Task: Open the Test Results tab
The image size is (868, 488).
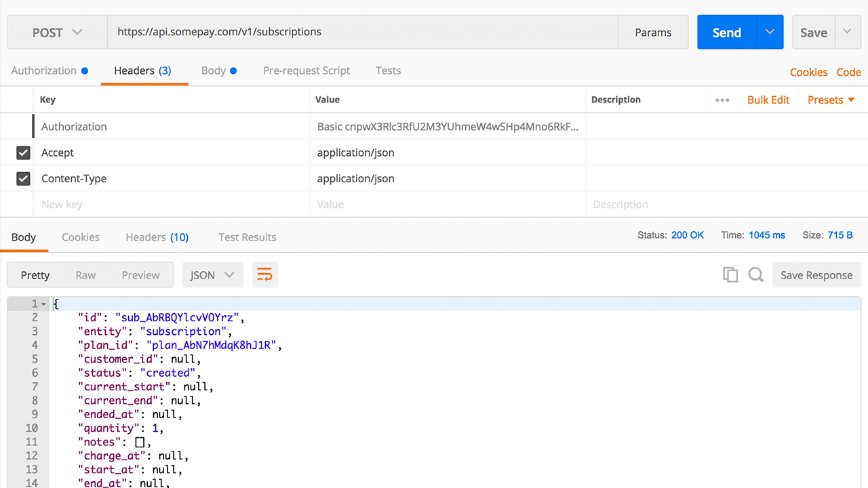Action: click(x=248, y=237)
